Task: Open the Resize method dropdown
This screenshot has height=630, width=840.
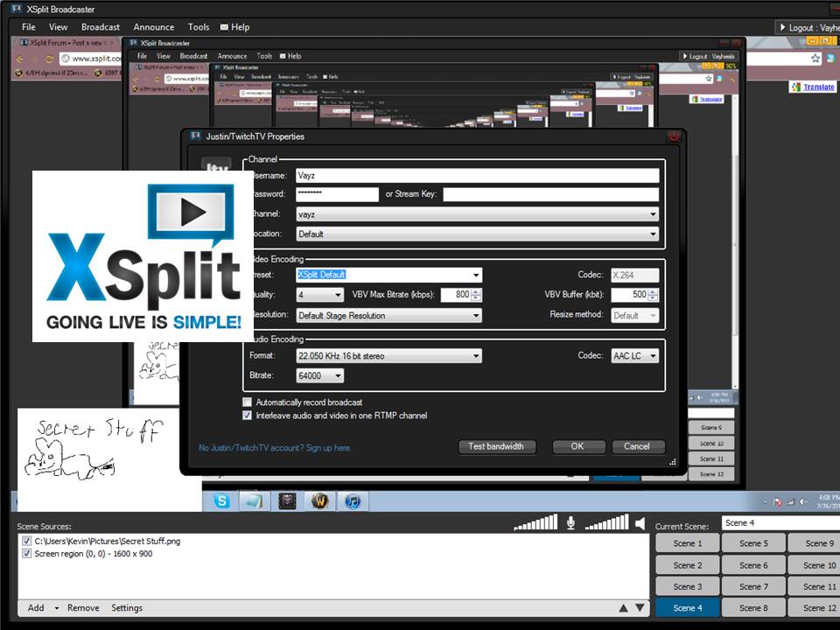Action: click(x=635, y=316)
